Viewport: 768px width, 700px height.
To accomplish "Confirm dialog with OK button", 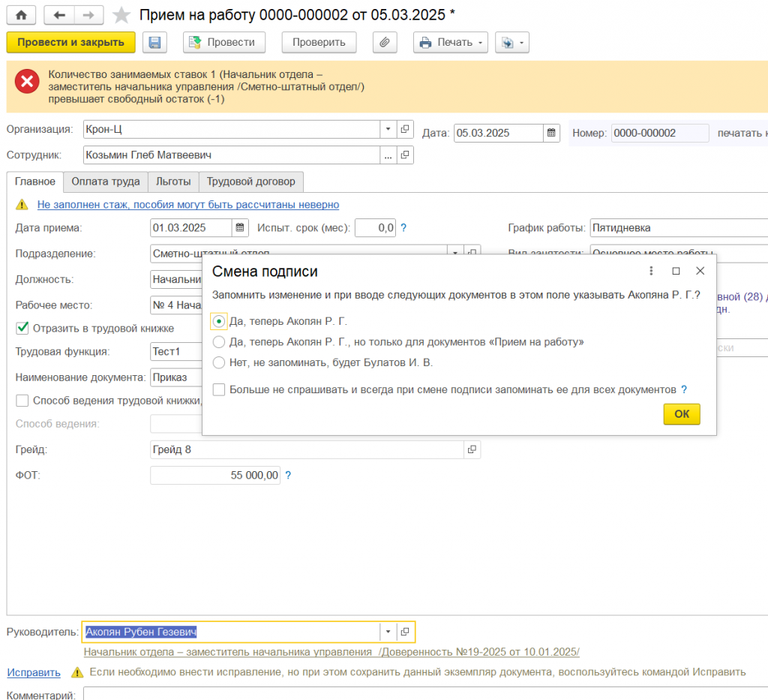I will [x=682, y=414].
